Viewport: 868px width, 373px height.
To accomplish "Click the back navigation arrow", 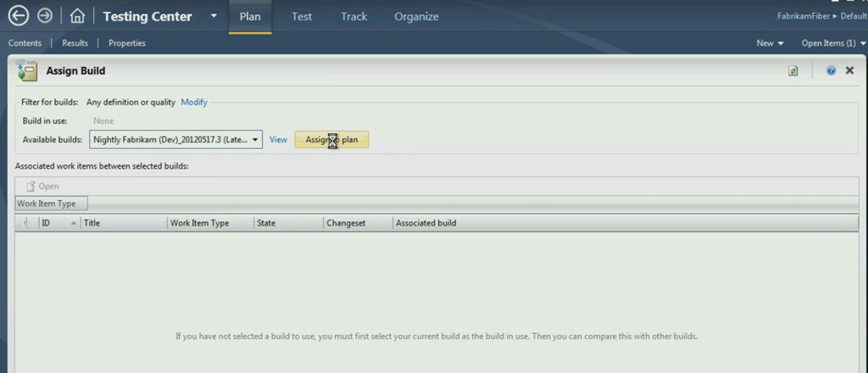I will click(18, 16).
